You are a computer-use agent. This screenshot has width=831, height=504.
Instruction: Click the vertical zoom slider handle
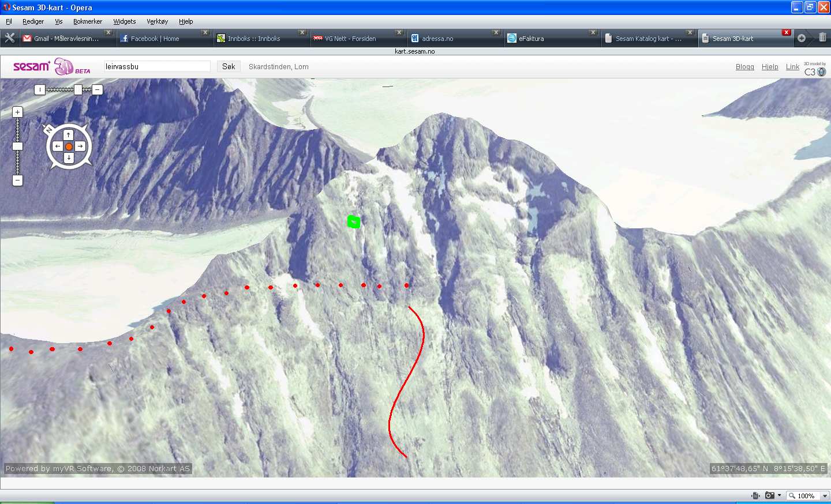coord(17,146)
